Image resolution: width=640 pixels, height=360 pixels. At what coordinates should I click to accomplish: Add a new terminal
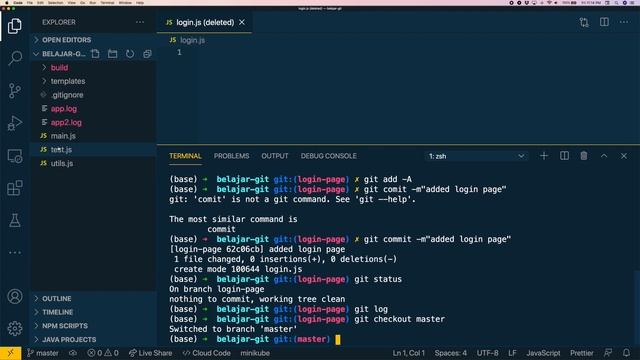pyautogui.click(x=544, y=156)
